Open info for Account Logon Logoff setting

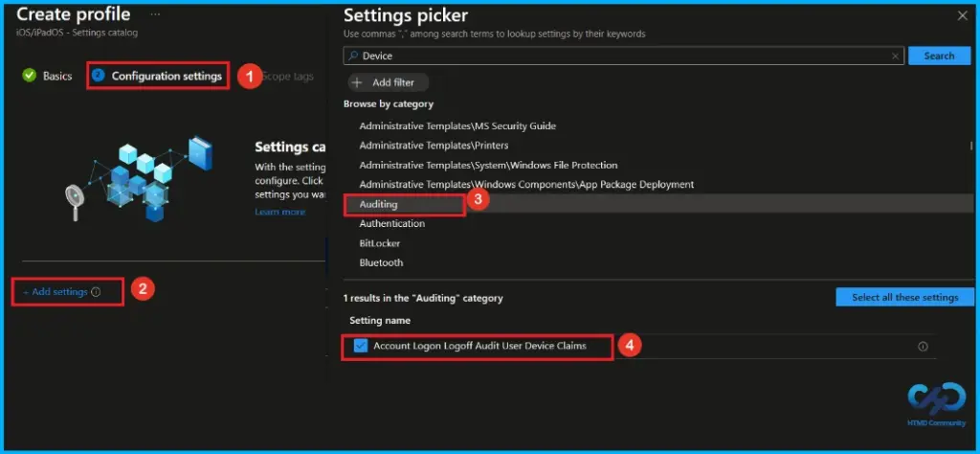923,347
